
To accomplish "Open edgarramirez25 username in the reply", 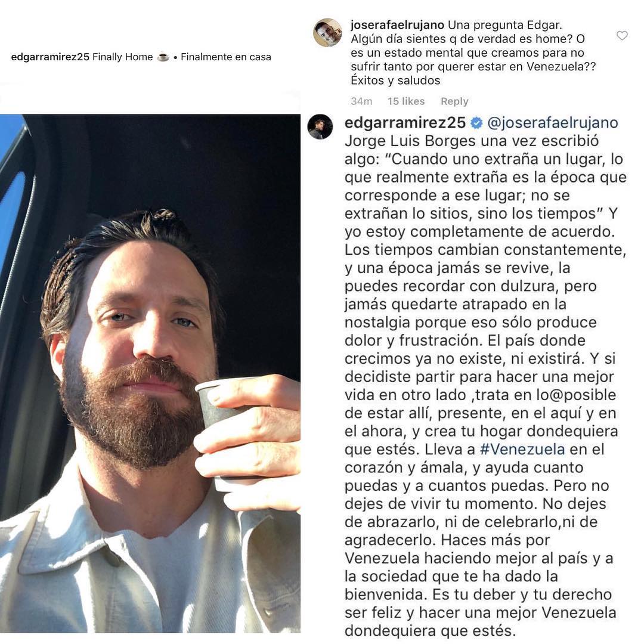I will [405, 123].
